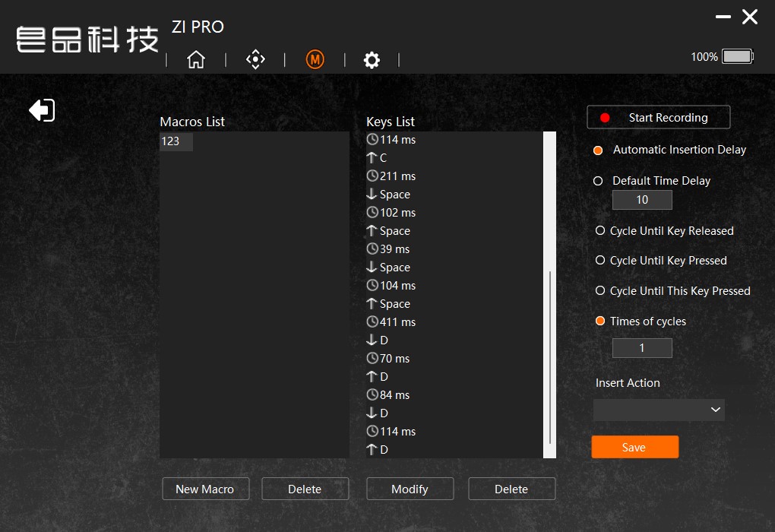
Task: Select the first 114 ms delay entry
Action: tap(391, 140)
